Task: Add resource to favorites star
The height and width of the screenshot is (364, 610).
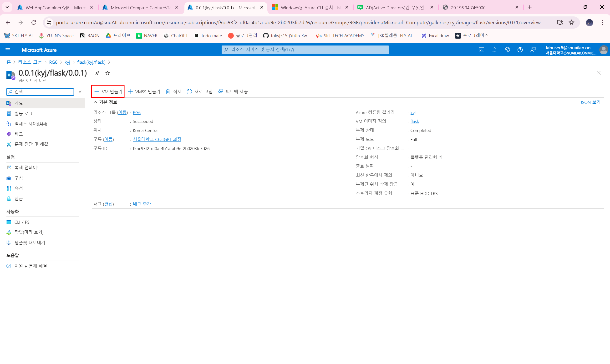Action: [x=107, y=73]
